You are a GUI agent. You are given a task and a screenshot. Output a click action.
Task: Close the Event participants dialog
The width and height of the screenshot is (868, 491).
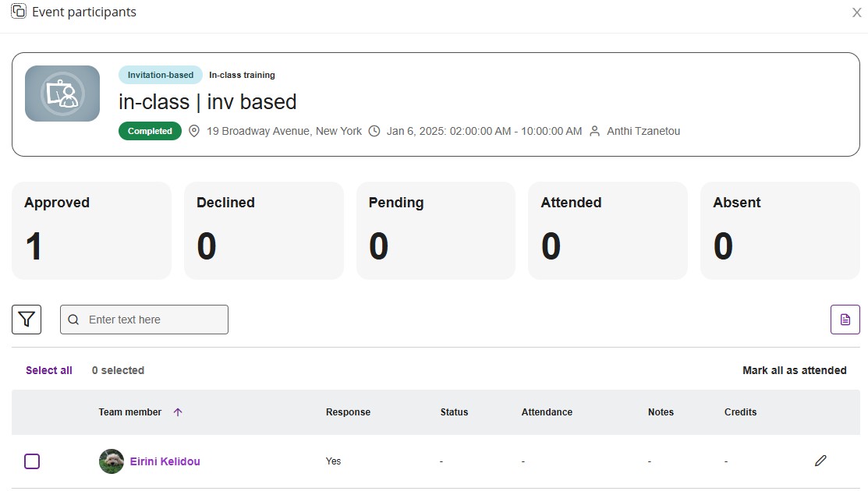(x=856, y=12)
